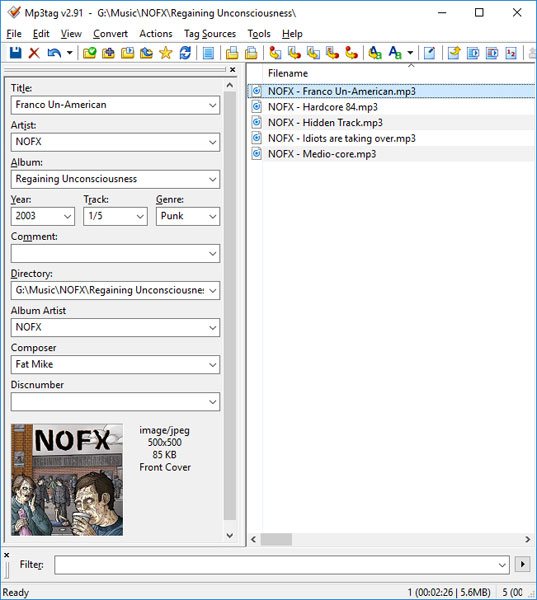Expand the Year dropdown showing 2003
The image size is (537, 600).
pyautogui.click(x=67, y=217)
